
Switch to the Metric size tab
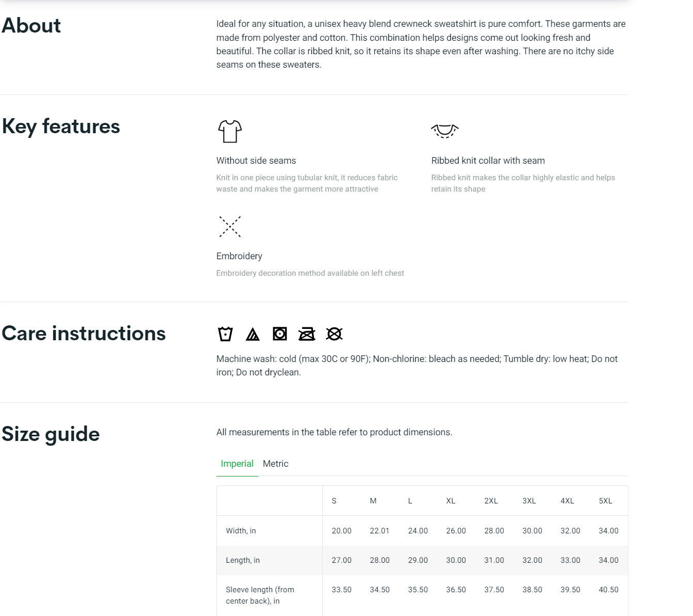tap(275, 464)
